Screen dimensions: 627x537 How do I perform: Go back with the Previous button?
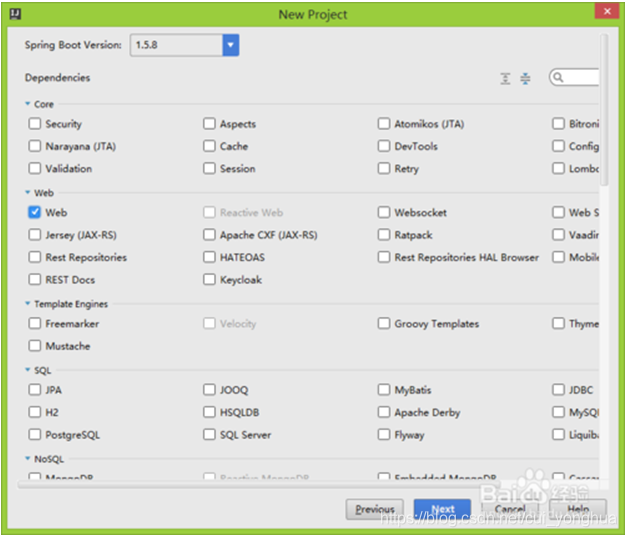click(375, 509)
